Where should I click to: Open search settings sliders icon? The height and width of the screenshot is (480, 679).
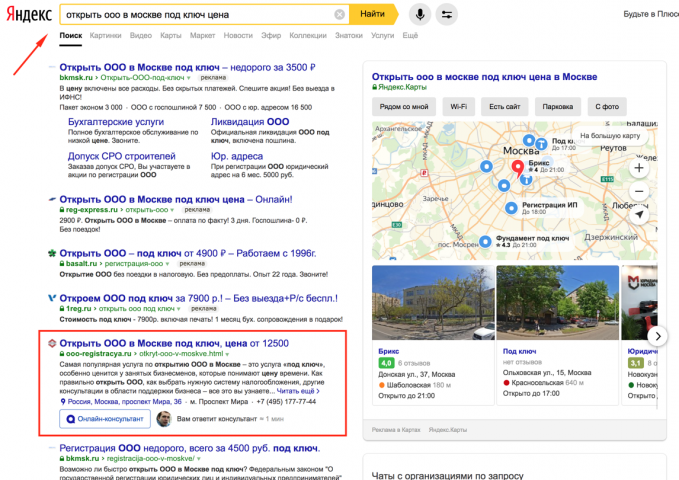[446, 14]
